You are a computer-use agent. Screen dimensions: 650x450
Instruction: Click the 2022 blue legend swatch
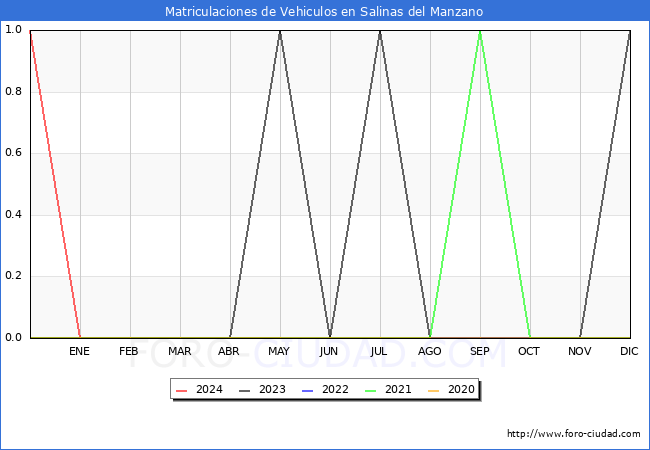point(308,391)
